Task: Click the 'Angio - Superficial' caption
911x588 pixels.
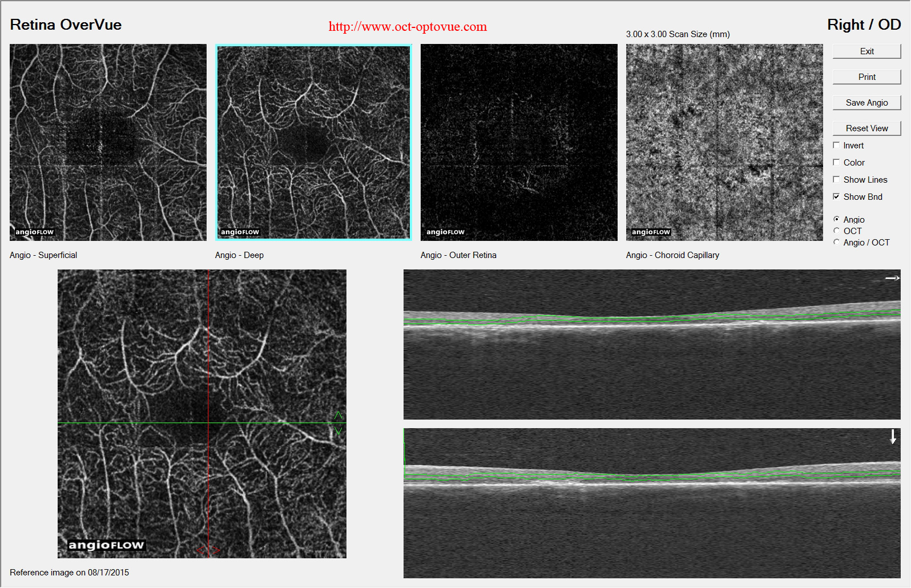Action: point(43,255)
